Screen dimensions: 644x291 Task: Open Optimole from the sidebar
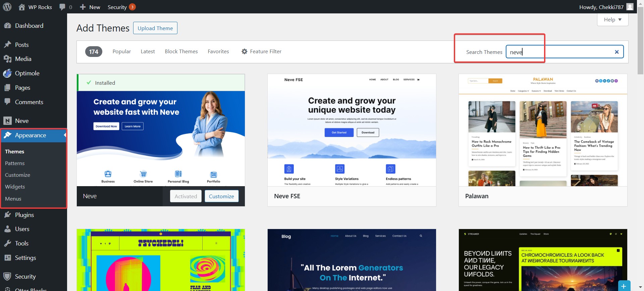tap(27, 73)
